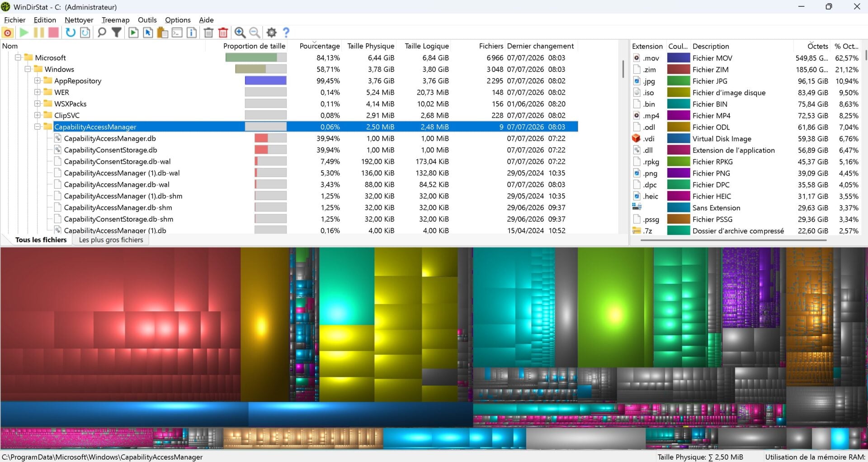Open the Aide menu

click(206, 20)
